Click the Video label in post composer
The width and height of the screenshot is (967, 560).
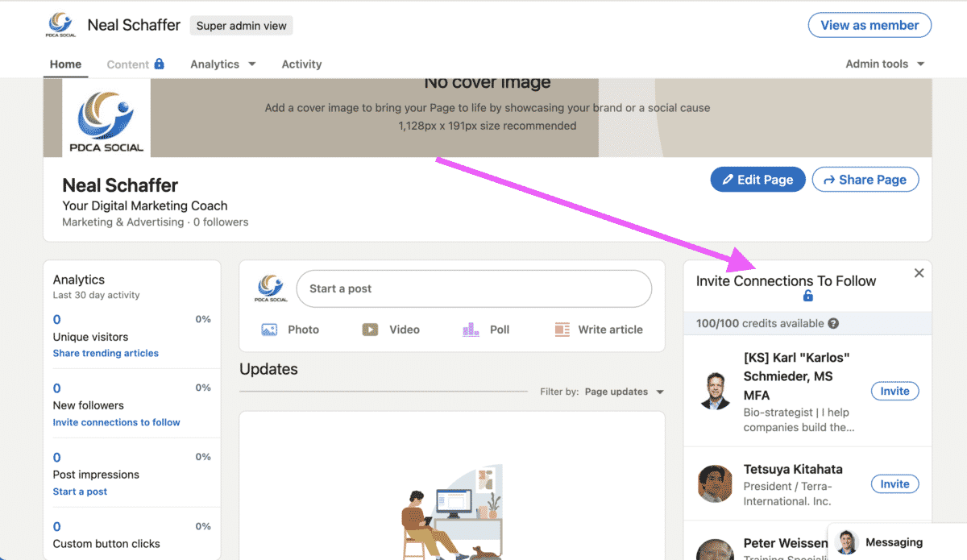pyautogui.click(x=405, y=330)
